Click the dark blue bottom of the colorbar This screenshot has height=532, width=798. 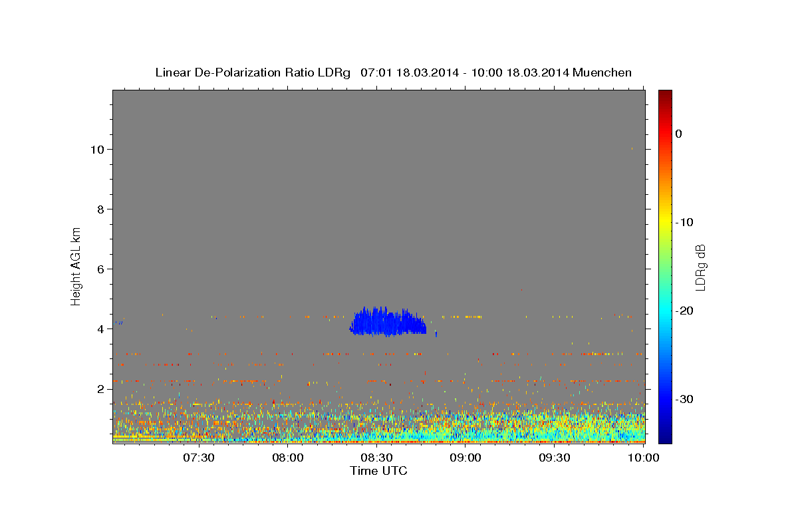pyautogui.click(x=665, y=436)
